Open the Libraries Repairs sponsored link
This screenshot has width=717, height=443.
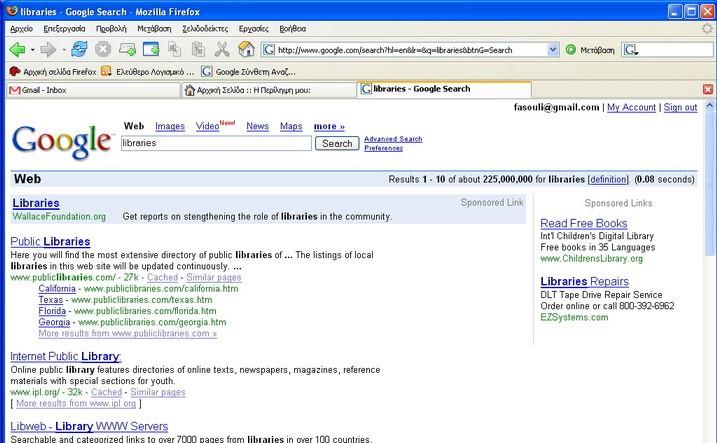(x=584, y=282)
